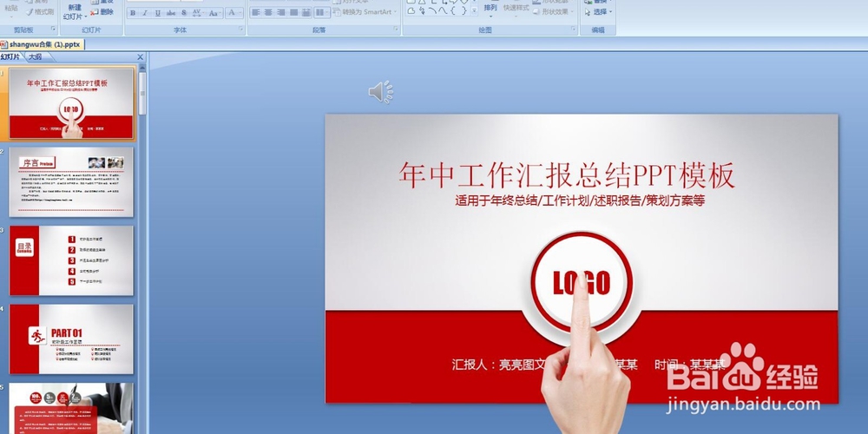Open font color A dropdown
Viewport: 868px width, 434px height.
coord(234,13)
